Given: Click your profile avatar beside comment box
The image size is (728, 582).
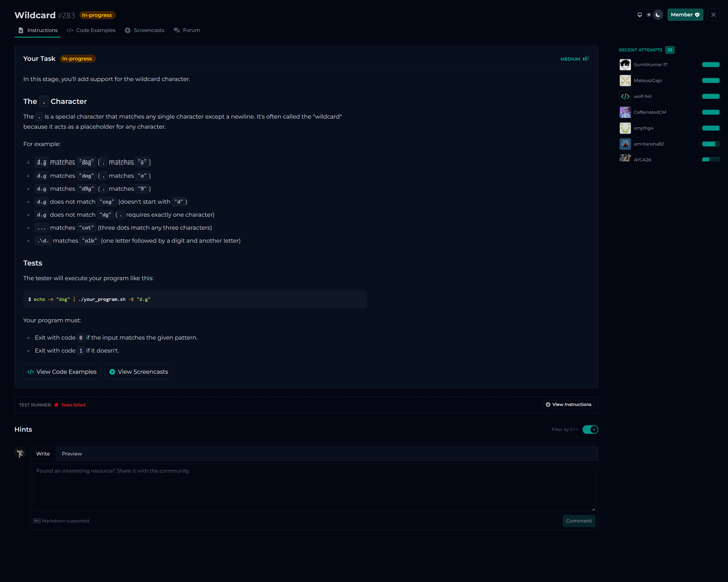Looking at the screenshot, I should [x=20, y=453].
